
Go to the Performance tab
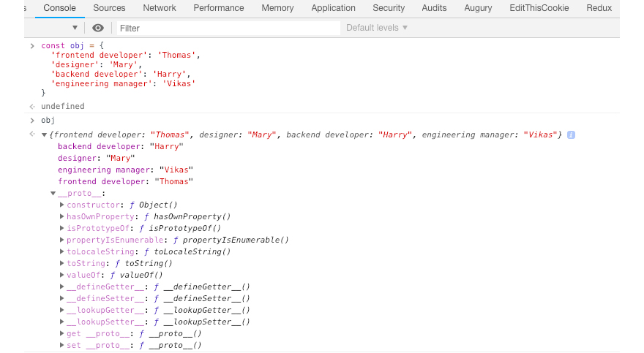(219, 8)
